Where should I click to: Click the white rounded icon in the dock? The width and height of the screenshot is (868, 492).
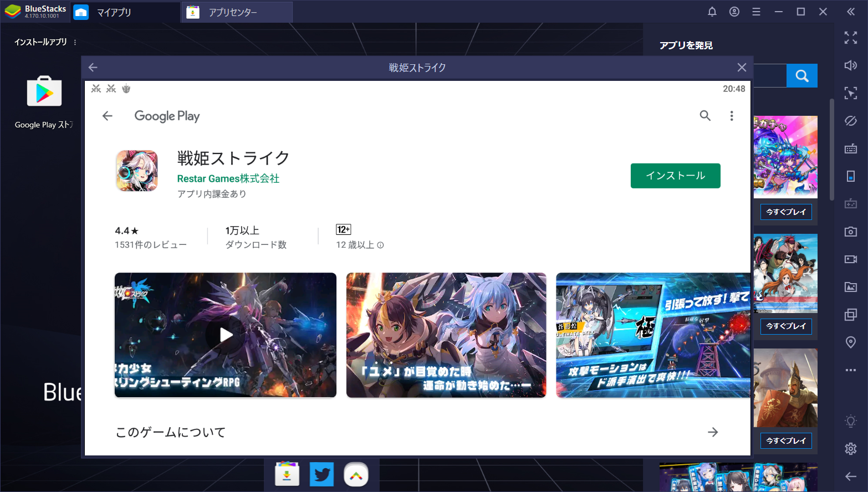coord(356,474)
